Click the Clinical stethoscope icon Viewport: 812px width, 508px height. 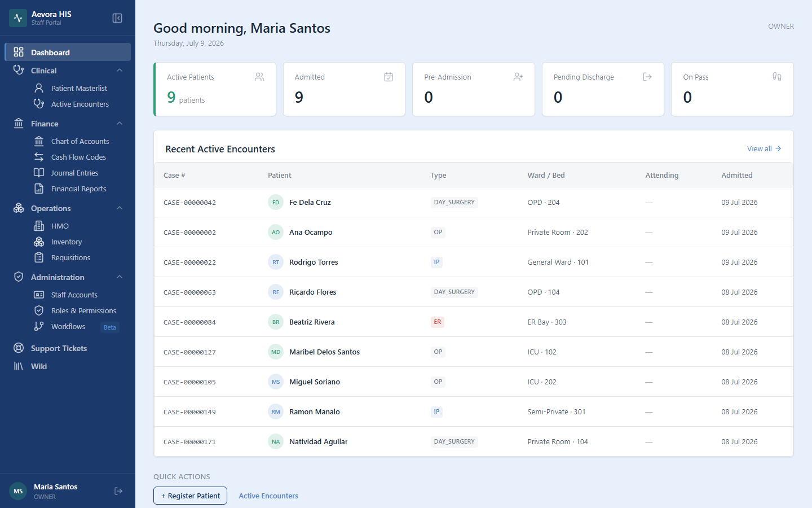[19, 70]
